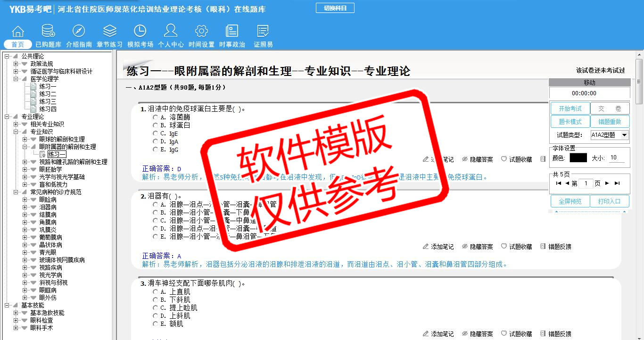644x340 pixels.
Task: Choose option E. 额肌 in question 3
Action: point(155,324)
